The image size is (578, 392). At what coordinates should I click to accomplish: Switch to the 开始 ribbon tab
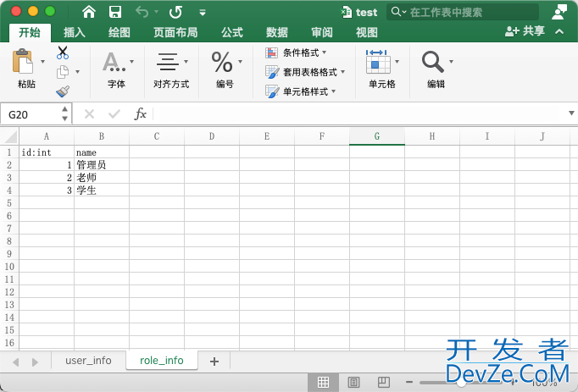30,32
